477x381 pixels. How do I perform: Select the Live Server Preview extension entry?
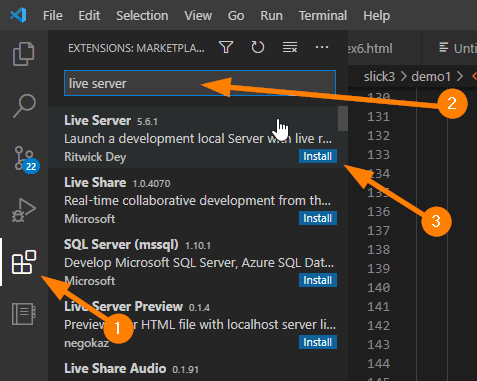coord(198,323)
